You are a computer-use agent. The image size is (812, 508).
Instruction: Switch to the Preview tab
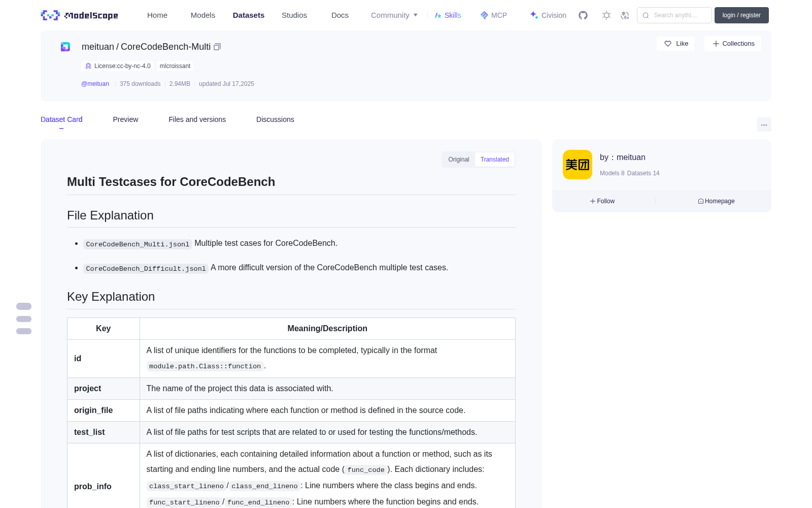125,119
